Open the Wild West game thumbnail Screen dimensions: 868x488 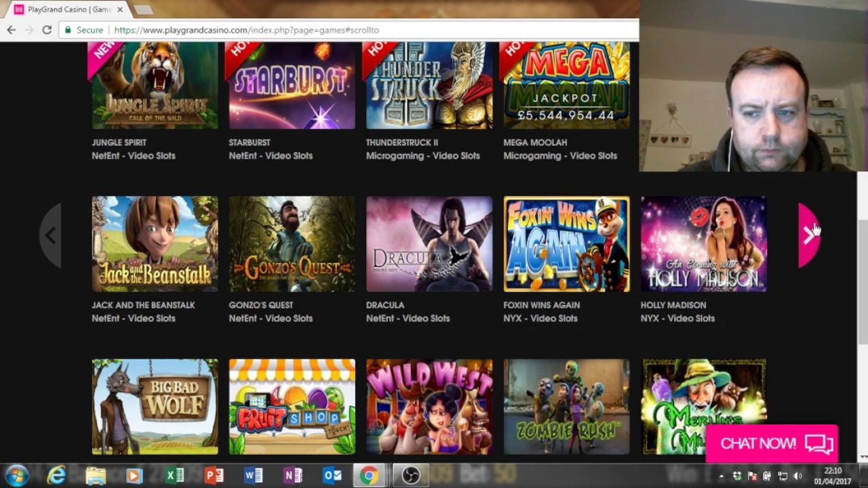[429, 407]
